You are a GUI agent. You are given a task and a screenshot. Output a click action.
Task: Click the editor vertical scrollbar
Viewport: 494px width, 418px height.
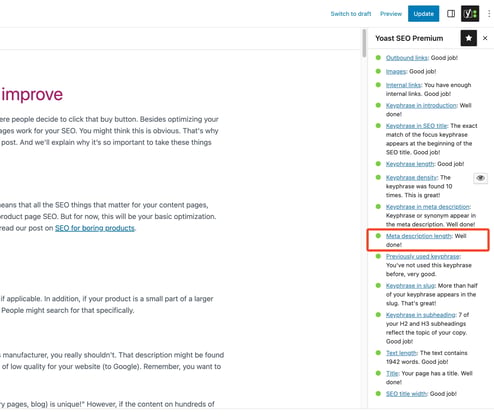(x=364, y=43)
